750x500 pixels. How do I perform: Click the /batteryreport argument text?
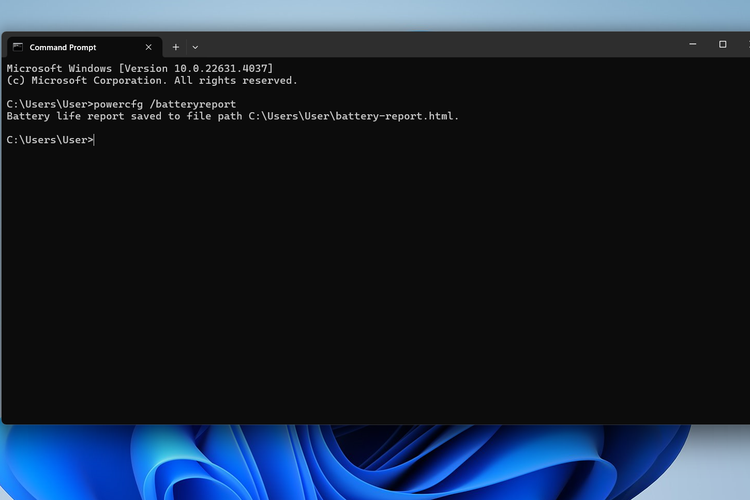[193, 104]
